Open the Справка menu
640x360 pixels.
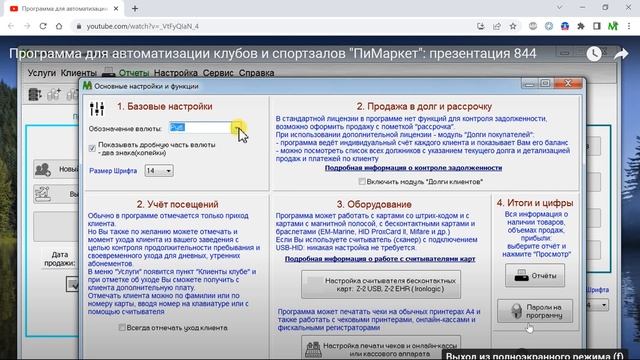tap(256, 73)
